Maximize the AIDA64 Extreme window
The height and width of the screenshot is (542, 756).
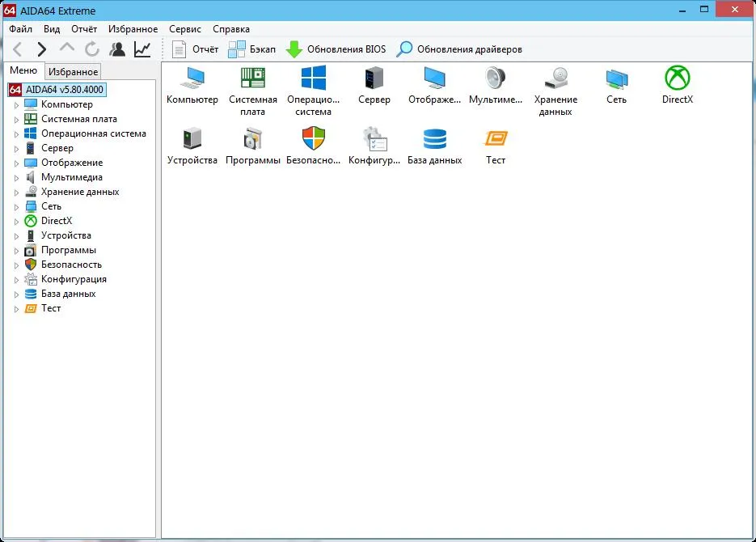(704, 9)
